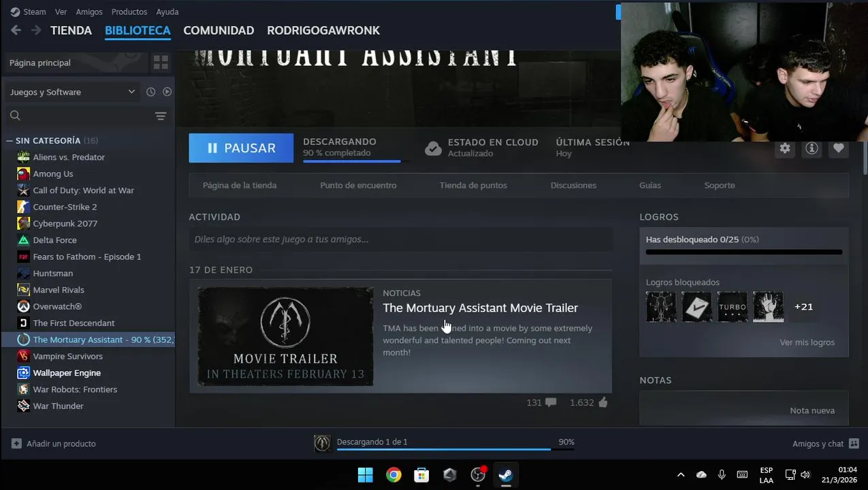Open game info icon
This screenshot has width=868, height=490.
tap(811, 148)
